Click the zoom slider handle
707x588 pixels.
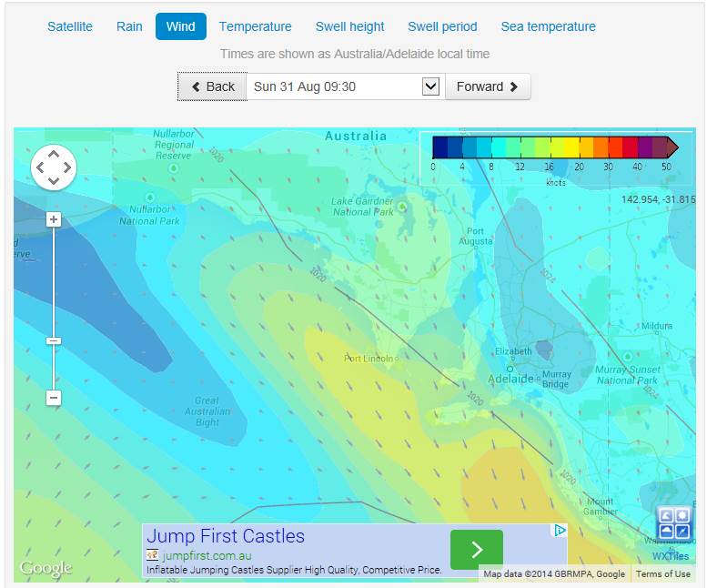tap(54, 341)
